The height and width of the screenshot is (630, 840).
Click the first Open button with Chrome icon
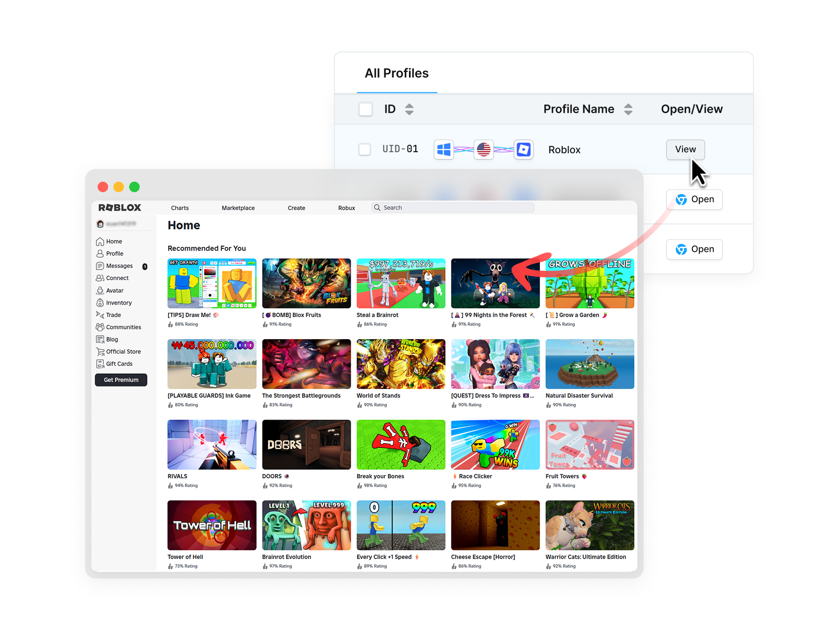[x=695, y=199]
